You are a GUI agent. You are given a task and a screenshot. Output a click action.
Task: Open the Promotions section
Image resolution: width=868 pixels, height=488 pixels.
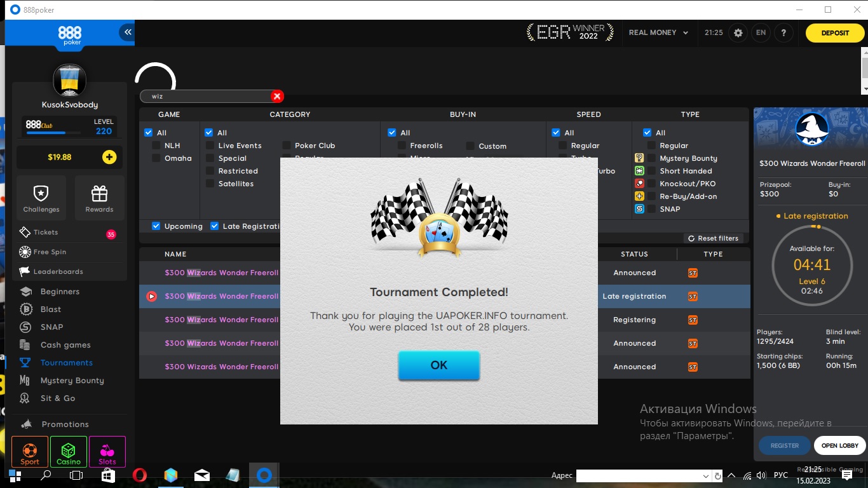coord(65,424)
